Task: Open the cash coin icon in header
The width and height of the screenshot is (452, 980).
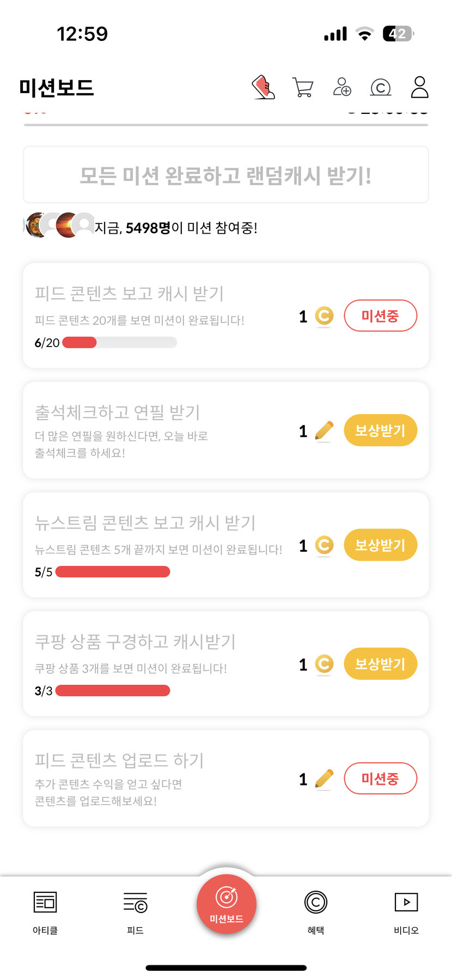Action: 381,87
